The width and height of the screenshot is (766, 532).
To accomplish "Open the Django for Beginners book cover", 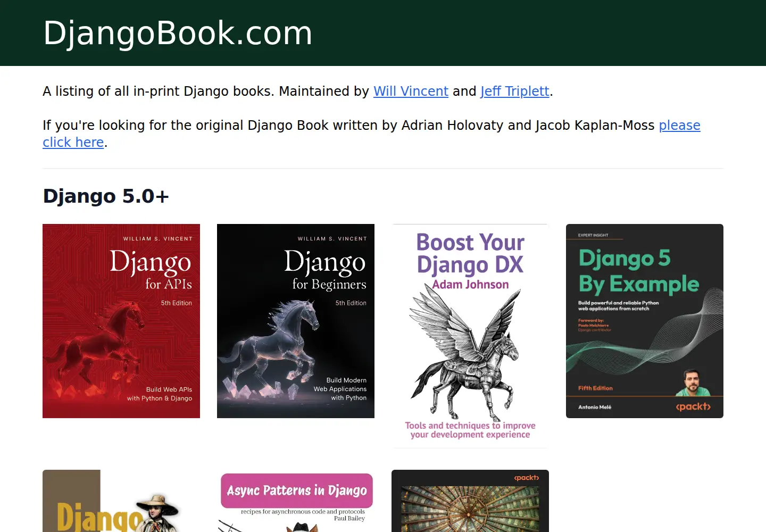I will pos(296,321).
